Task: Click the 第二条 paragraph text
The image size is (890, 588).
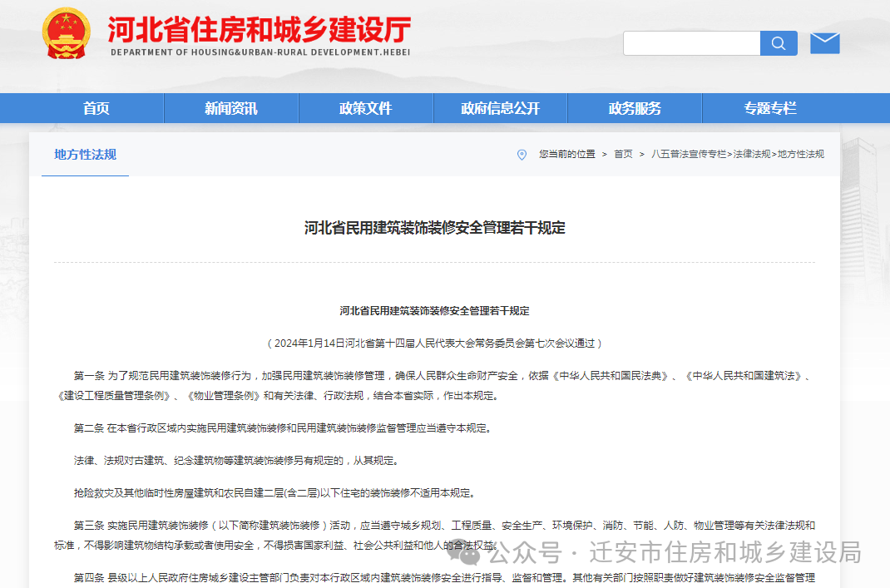Action: pos(282,428)
